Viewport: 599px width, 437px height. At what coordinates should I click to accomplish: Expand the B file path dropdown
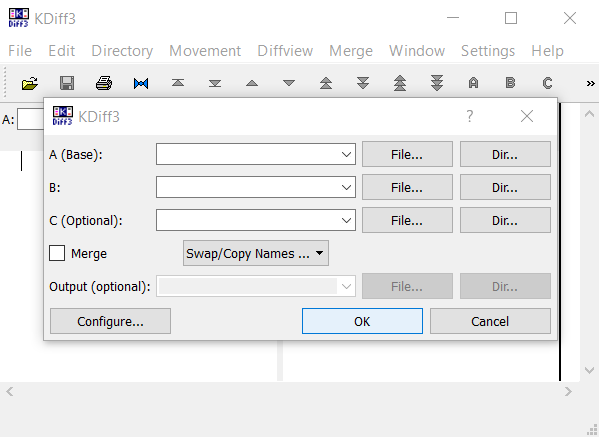click(x=346, y=187)
